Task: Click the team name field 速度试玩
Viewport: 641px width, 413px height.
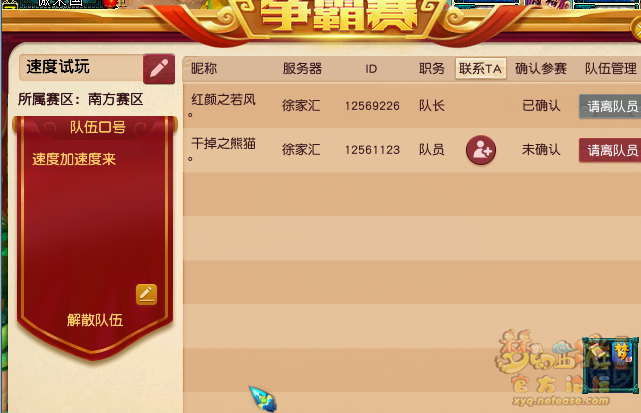Action: tap(81, 67)
